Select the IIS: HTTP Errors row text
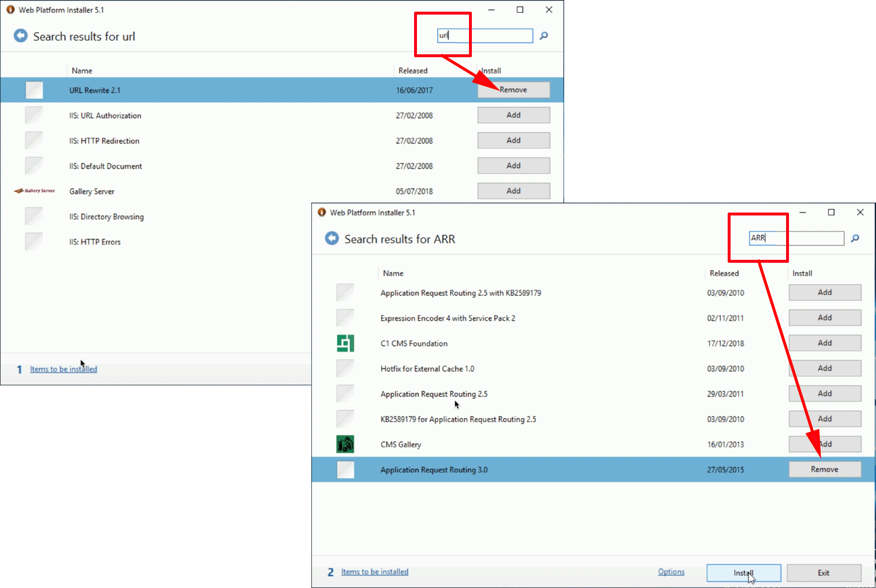 tap(95, 242)
